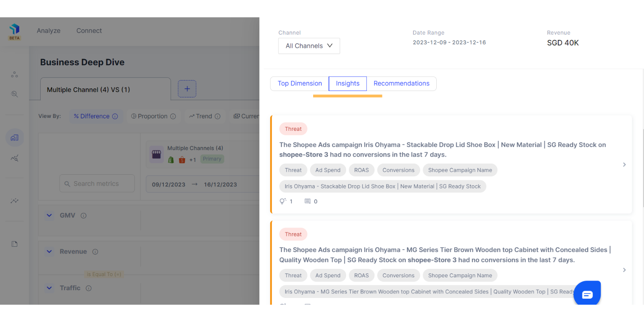Click the store icon beside Multiple Channels (4)
Viewport: 644px width, 322px height.
click(x=157, y=154)
